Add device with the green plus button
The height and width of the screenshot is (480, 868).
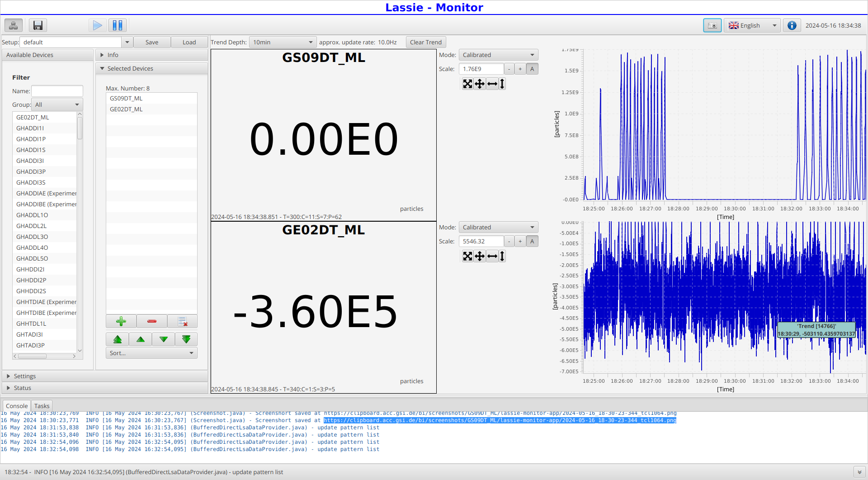coord(121,322)
